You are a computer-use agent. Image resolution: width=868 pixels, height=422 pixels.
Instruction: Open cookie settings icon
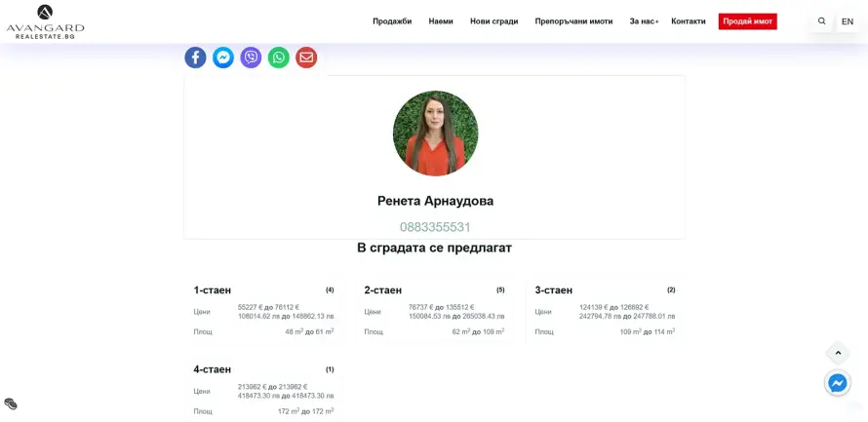tap(11, 403)
